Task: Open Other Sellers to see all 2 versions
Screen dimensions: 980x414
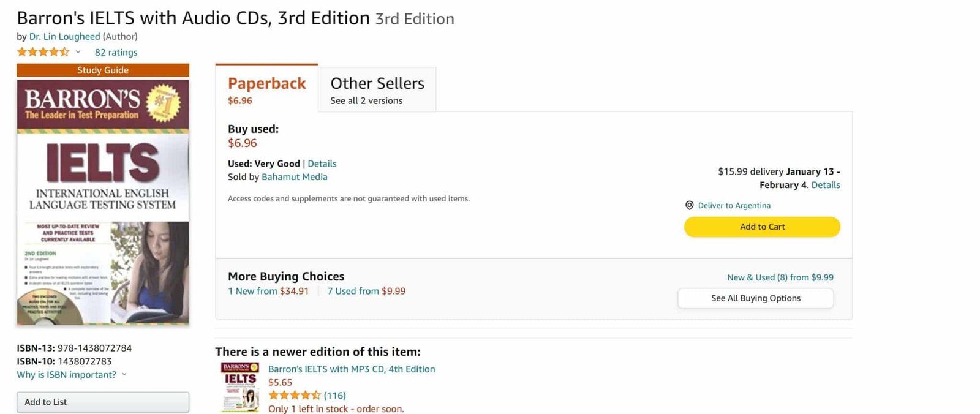Action: click(x=366, y=100)
